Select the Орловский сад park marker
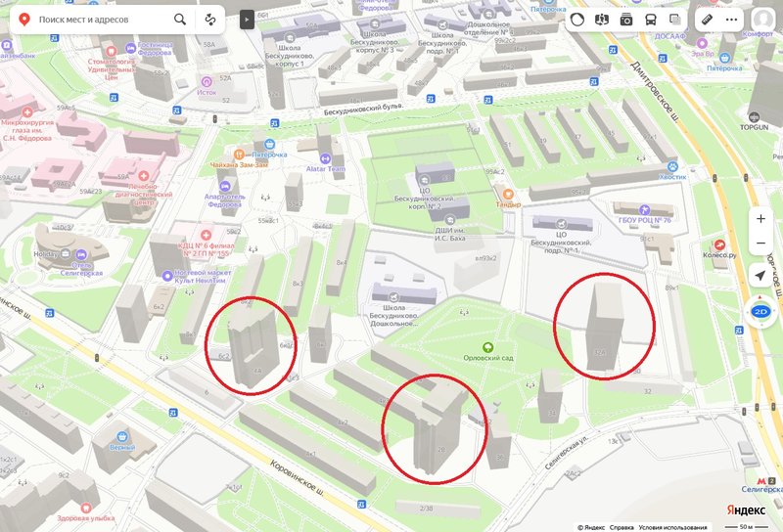This screenshot has height=532, width=783. tap(487, 347)
